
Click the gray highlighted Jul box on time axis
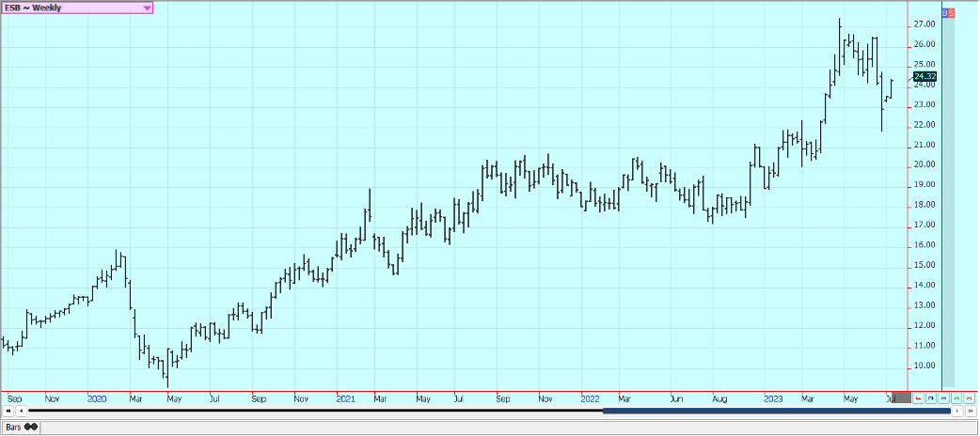click(901, 397)
